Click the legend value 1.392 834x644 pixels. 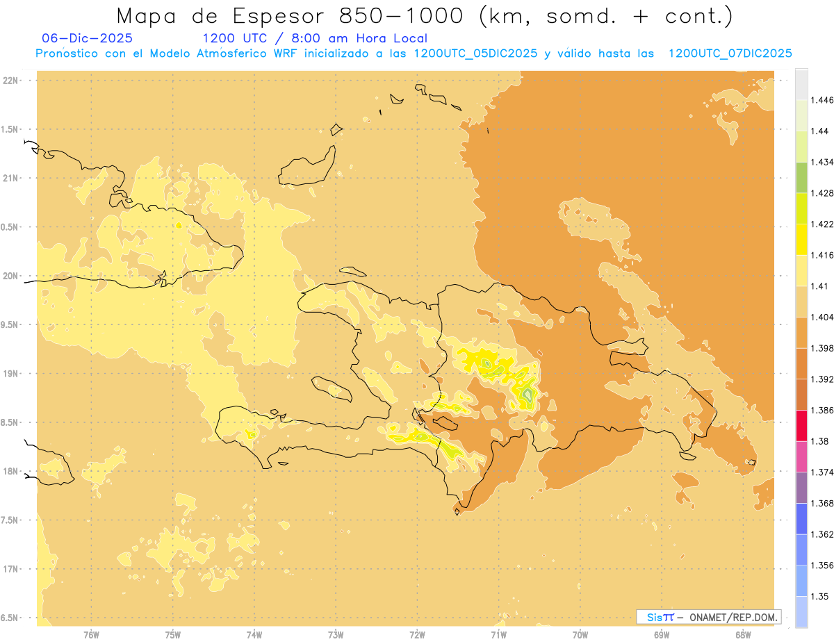822,379
